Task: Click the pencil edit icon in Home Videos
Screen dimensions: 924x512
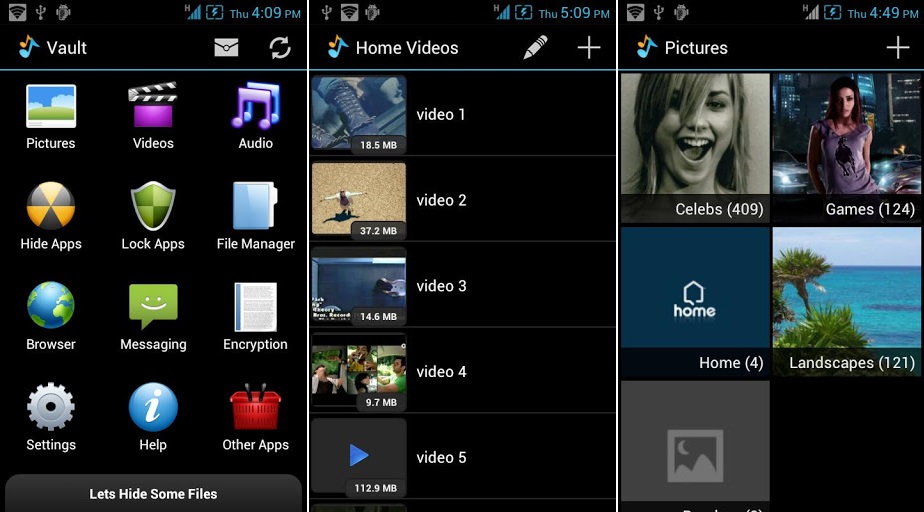Action: pos(535,47)
